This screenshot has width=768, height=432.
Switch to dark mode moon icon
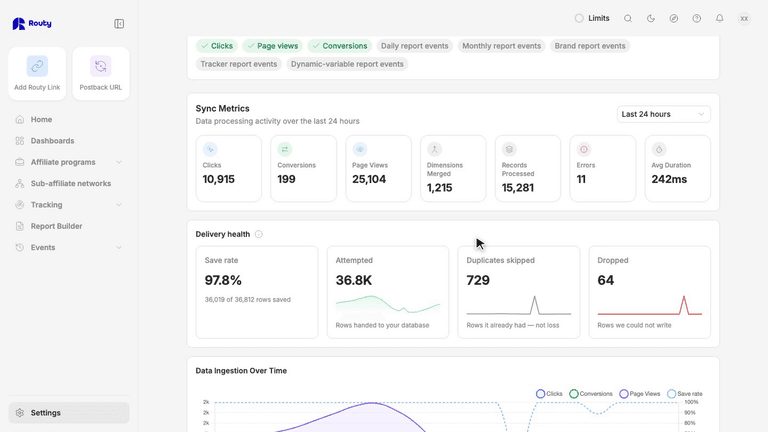(x=651, y=19)
